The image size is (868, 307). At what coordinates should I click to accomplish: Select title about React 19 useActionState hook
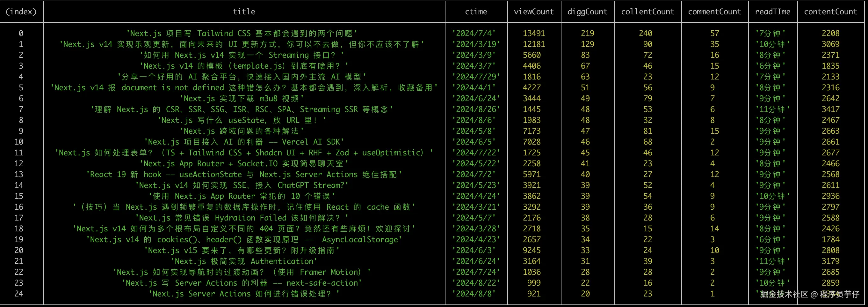[x=244, y=175]
